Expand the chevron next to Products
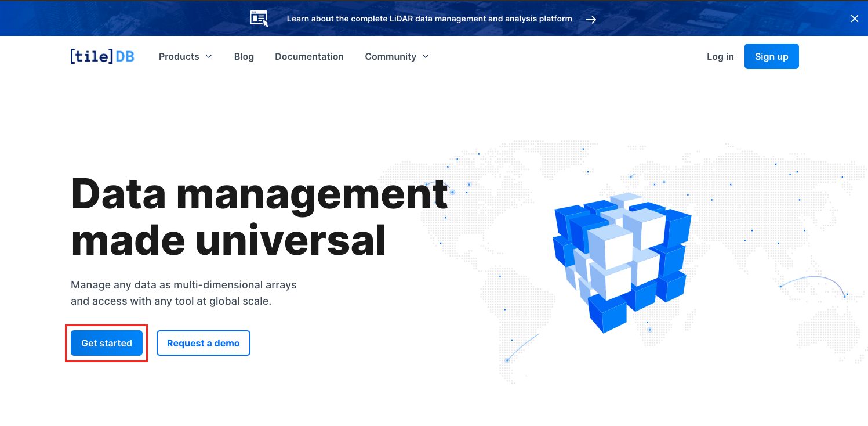The height and width of the screenshot is (426, 868). (x=209, y=56)
